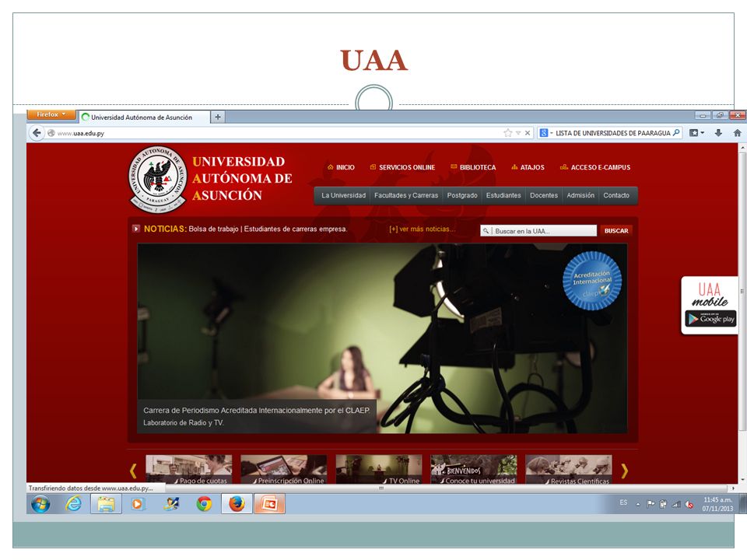Open the Windows Start button
Screen dimensions: 747x560
[x=40, y=504]
